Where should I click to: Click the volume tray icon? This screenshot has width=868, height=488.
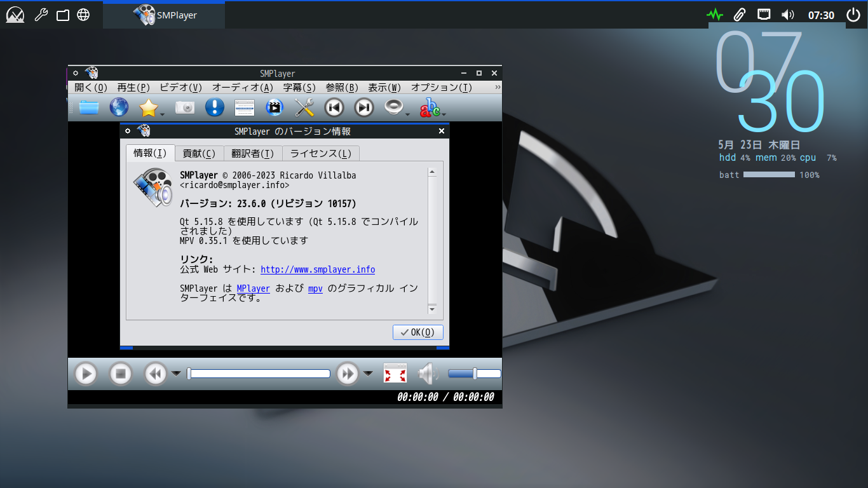(x=788, y=15)
